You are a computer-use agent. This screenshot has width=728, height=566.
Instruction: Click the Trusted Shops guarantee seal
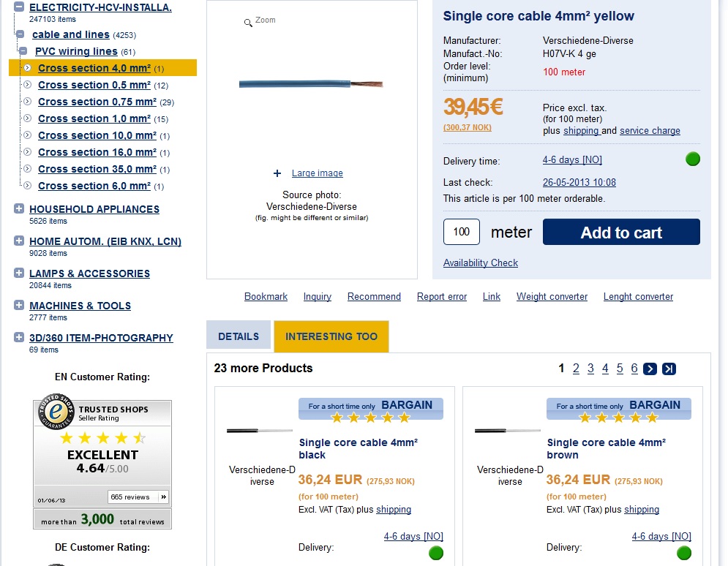tap(56, 413)
